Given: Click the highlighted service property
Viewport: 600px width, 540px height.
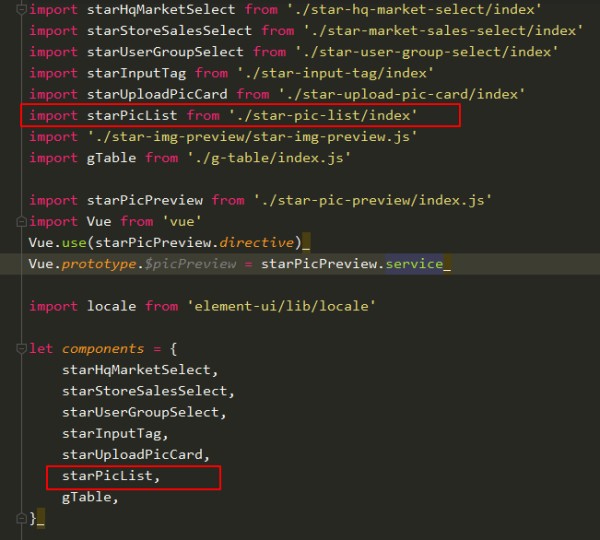Looking at the screenshot, I should [x=414, y=264].
